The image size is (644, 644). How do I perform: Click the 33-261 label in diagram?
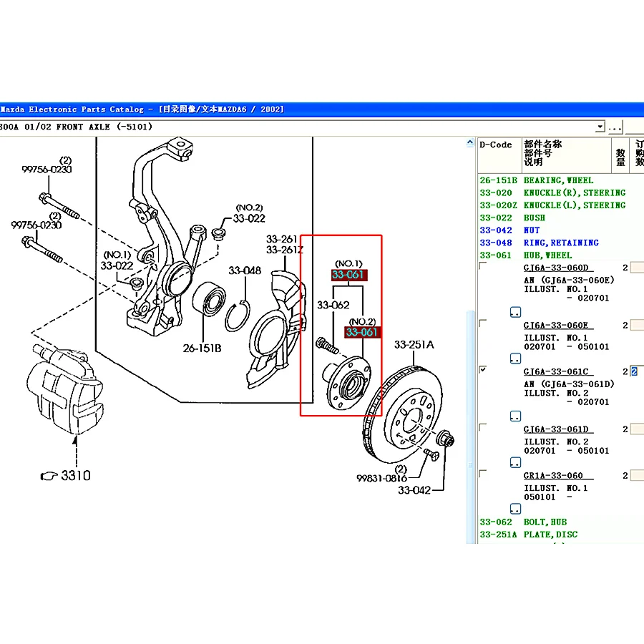282,239
